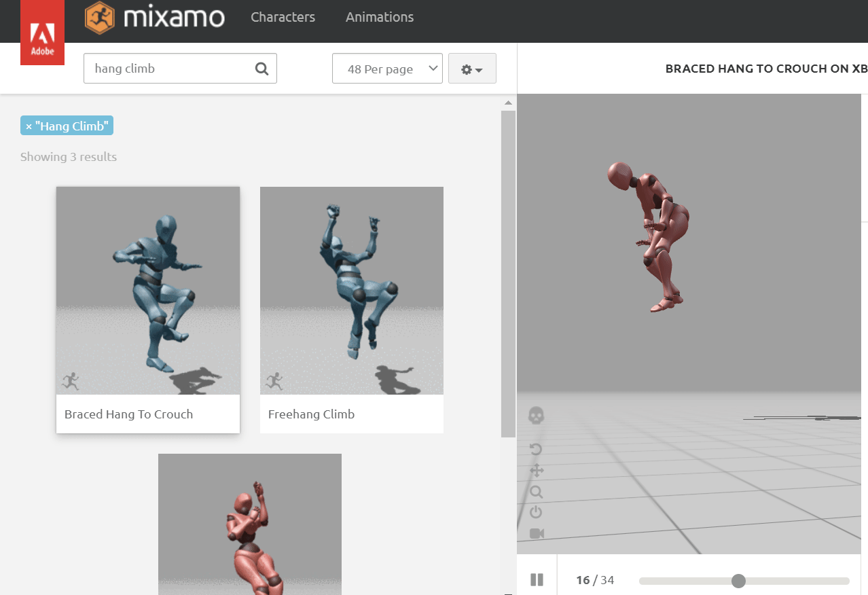
Task: Click the "Freehang Climb" caption
Action: (x=311, y=414)
